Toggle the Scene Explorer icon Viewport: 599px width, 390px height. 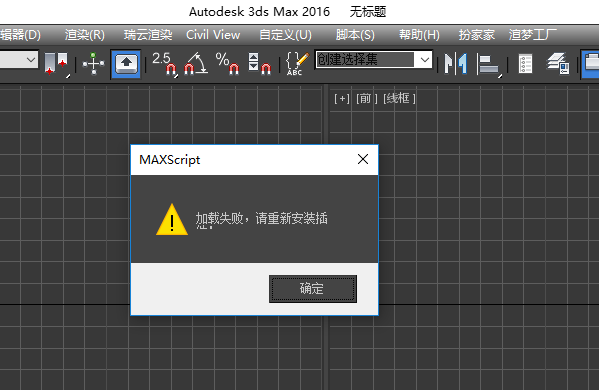point(526,64)
